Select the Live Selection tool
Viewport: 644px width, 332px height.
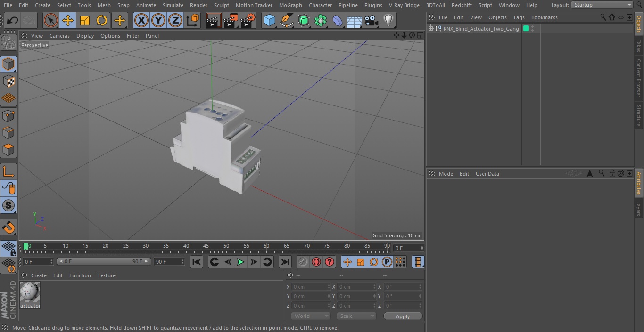[x=50, y=20]
